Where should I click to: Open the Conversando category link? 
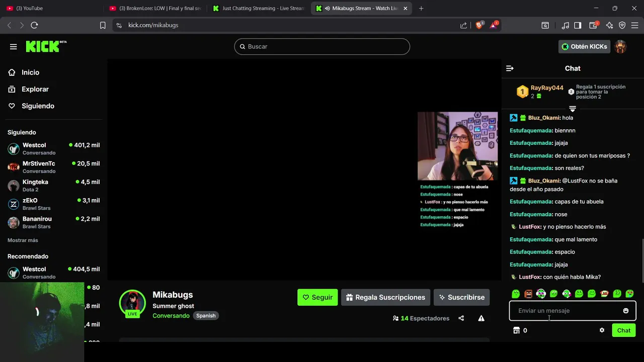171,316
